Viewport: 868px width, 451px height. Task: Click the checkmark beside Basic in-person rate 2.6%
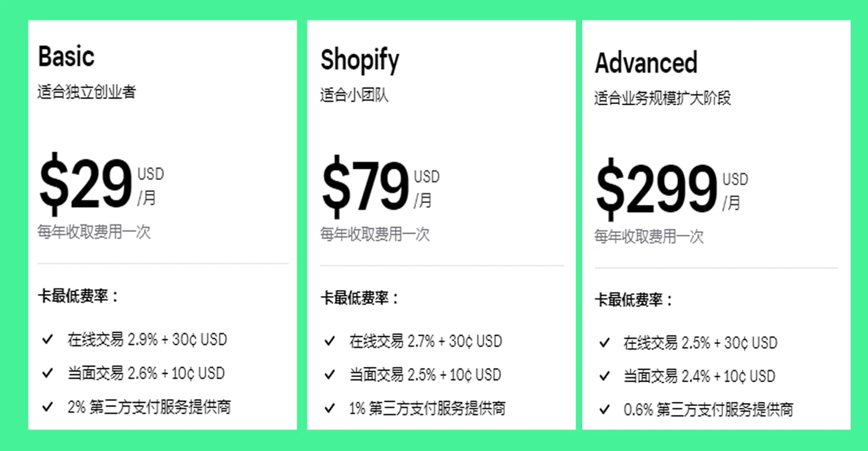click(47, 373)
